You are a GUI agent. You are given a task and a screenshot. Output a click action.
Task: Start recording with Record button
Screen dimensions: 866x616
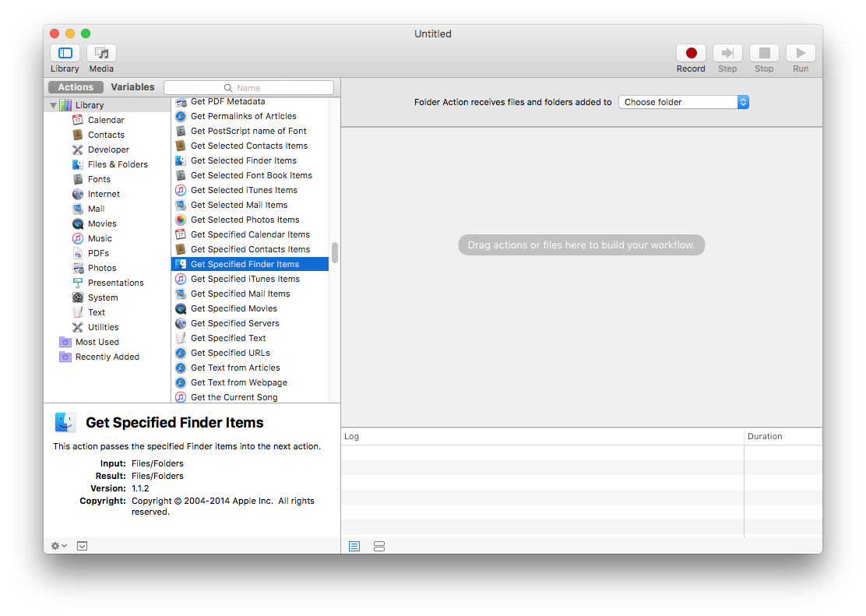[x=691, y=53]
